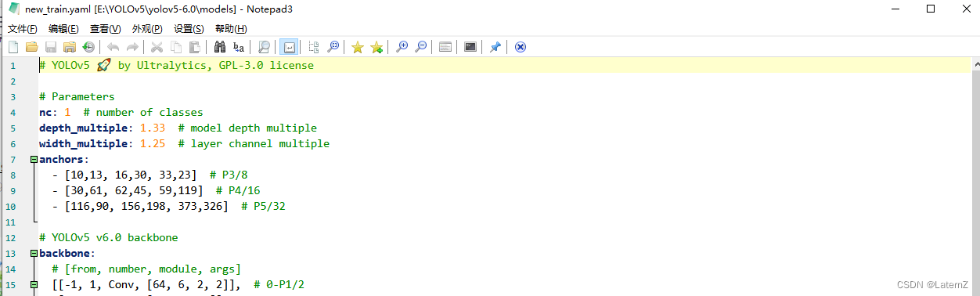Click the 'anchors' key text
This screenshot has height=296, width=980.
coord(61,160)
